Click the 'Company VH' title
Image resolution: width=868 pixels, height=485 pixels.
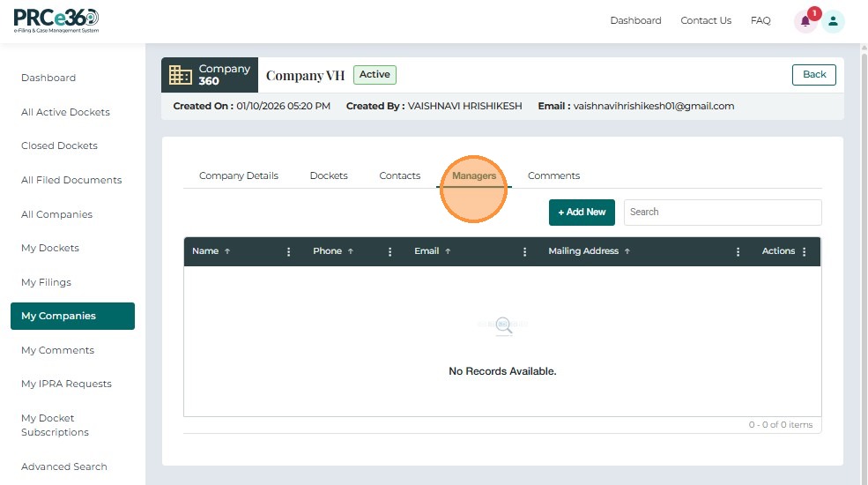pos(305,75)
